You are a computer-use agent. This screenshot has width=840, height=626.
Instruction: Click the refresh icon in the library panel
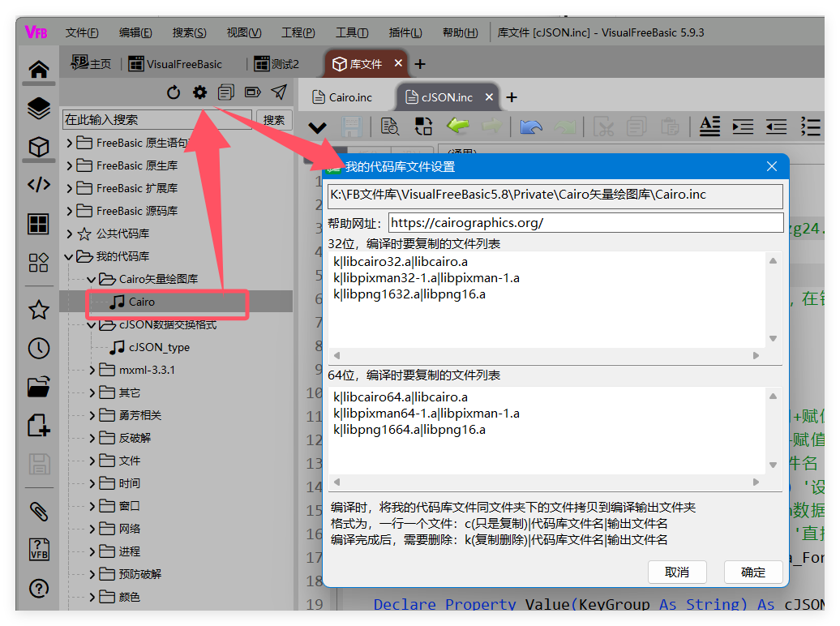pos(174,92)
